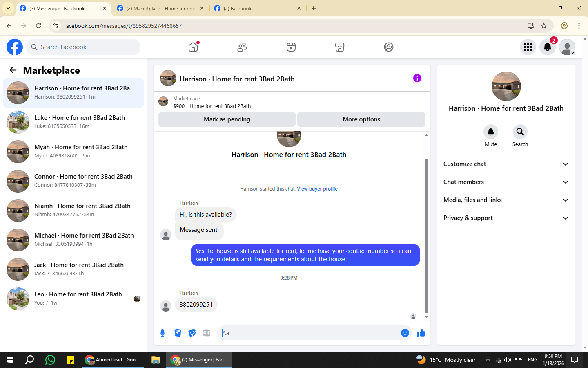Choose a sticker icon in composer
Screen dimensions: 588x368
coord(192,333)
